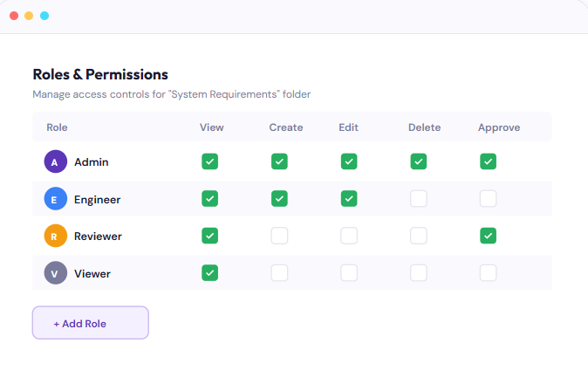Select the Reviewer role name
Image resolution: width=588 pixels, height=384 pixels.
tap(98, 236)
